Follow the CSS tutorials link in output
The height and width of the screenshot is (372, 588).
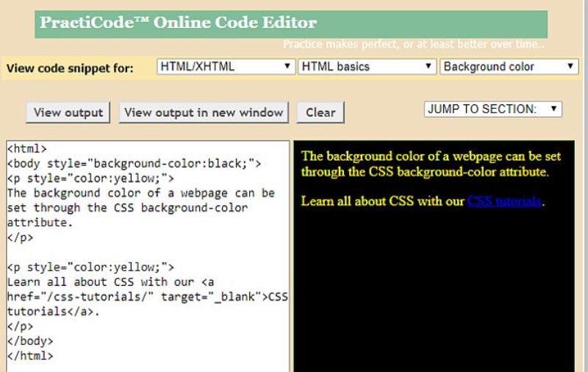coord(504,201)
